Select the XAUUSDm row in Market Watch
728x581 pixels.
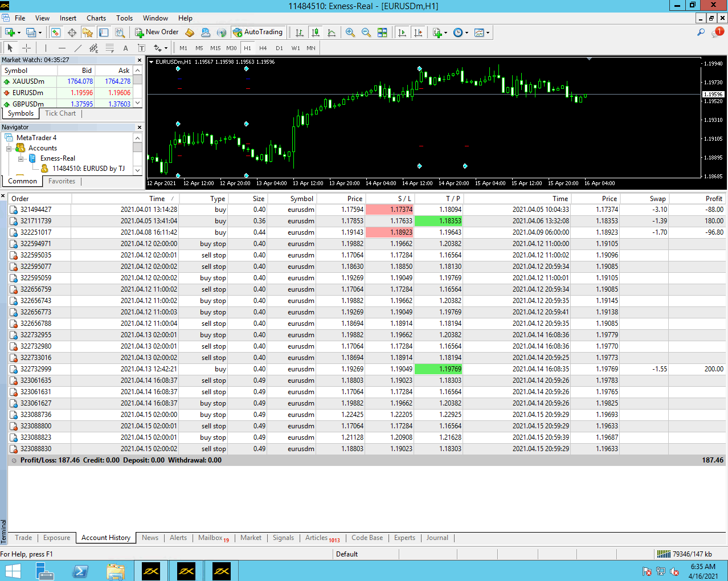[67, 81]
